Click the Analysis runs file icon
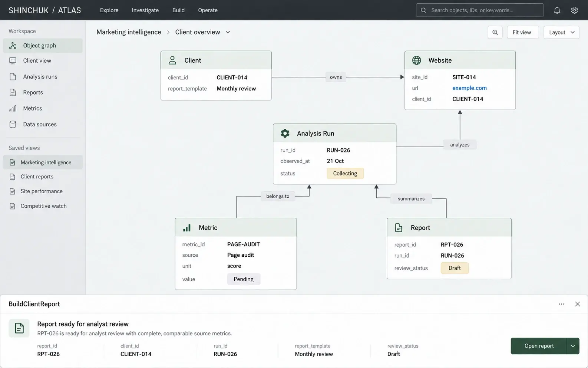This screenshot has width=588, height=368. click(x=13, y=77)
